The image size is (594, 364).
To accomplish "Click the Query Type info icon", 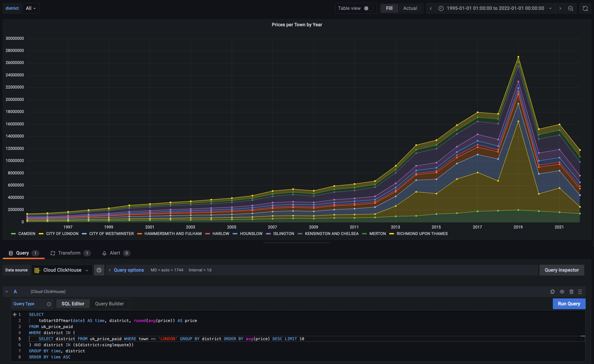I will click(x=49, y=304).
